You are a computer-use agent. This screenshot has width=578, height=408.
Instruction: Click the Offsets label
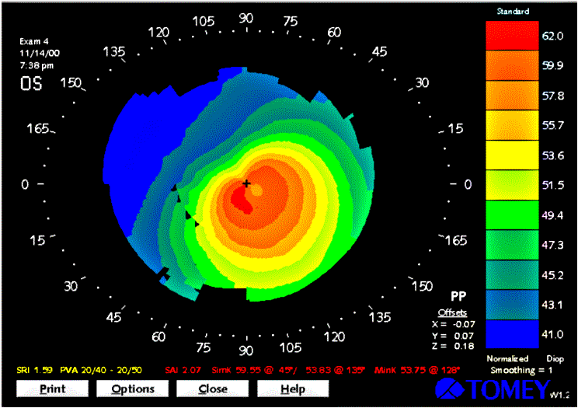[x=452, y=313]
